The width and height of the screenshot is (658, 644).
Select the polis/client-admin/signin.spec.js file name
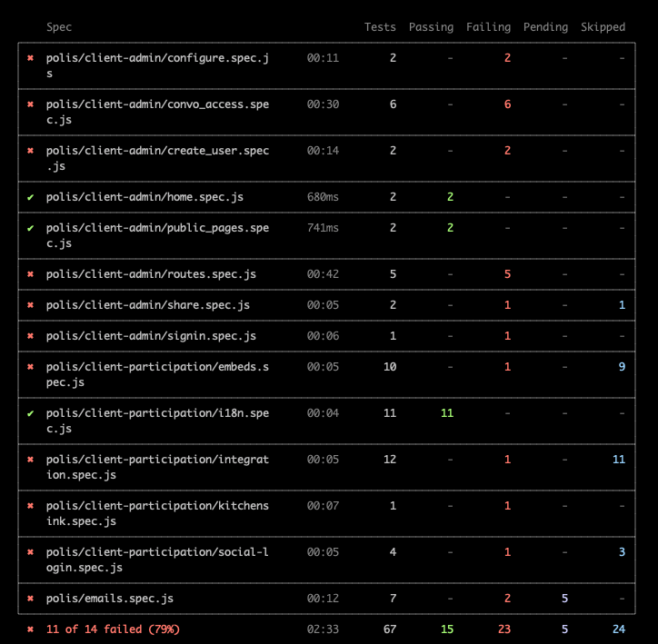click(x=151, y=336)
